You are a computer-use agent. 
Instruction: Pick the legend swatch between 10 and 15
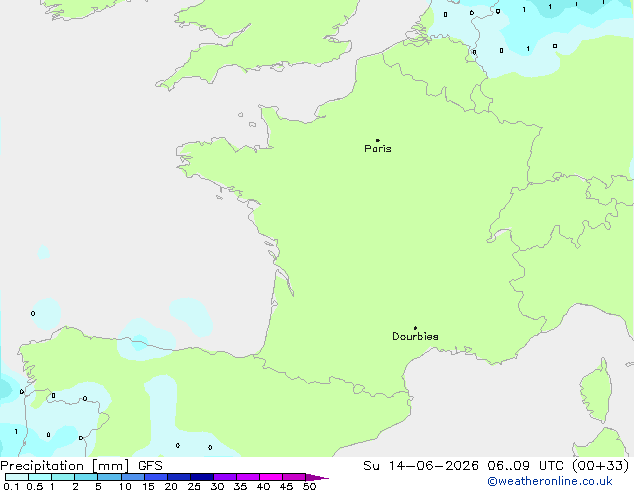click(x=132, y=477)
